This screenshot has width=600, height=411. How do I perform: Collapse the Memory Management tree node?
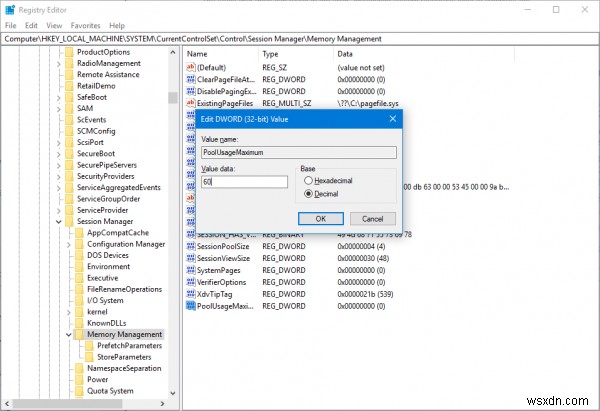[x=68, y=334]
